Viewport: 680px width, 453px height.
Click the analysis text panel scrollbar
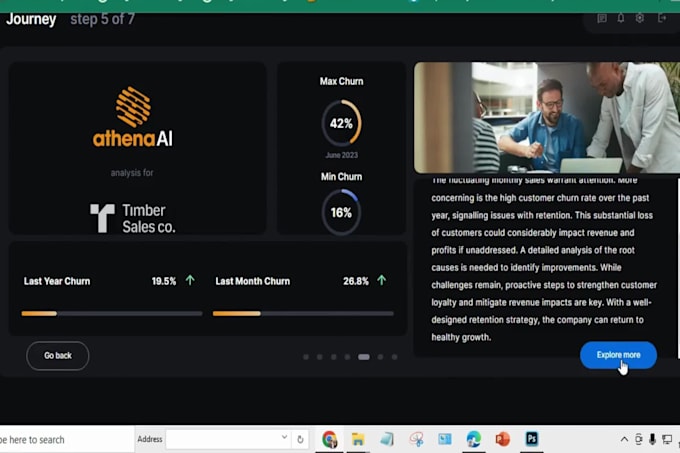(x=678, y=268)
